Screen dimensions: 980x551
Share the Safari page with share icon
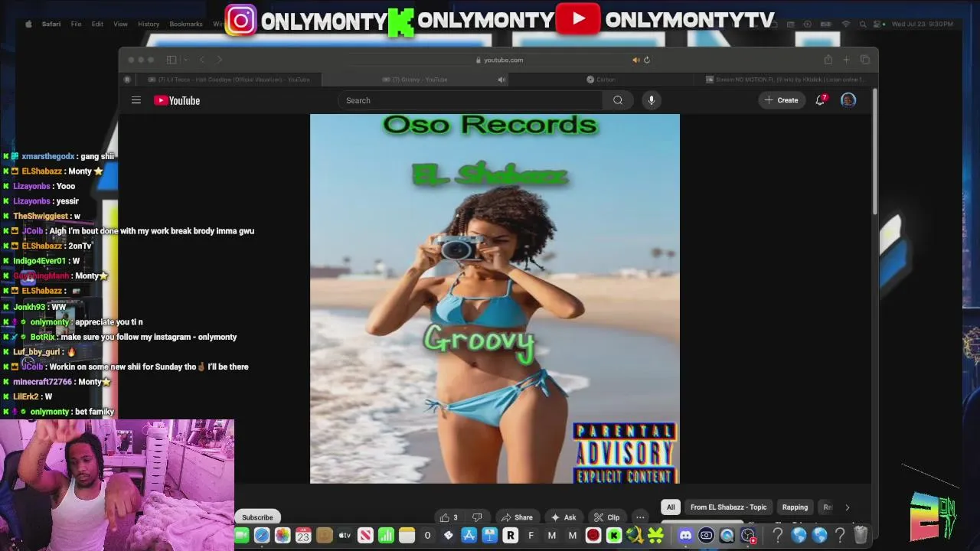(828, 60)
